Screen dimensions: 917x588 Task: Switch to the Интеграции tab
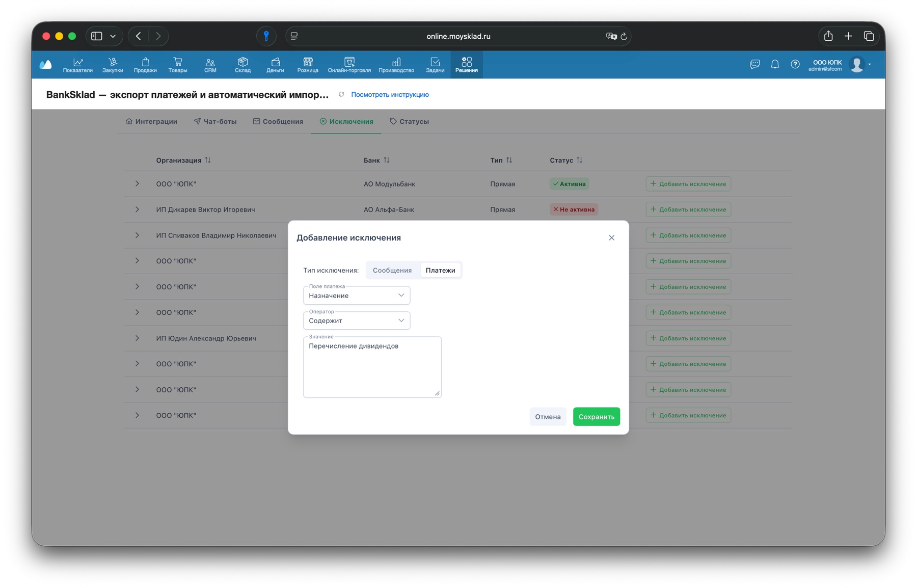(x=151, y=121)
